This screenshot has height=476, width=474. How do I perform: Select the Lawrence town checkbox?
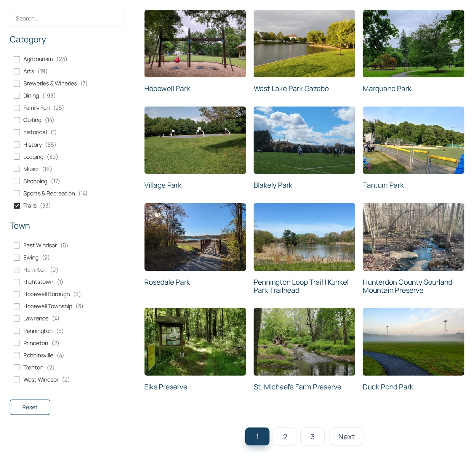tap(17, 318)
